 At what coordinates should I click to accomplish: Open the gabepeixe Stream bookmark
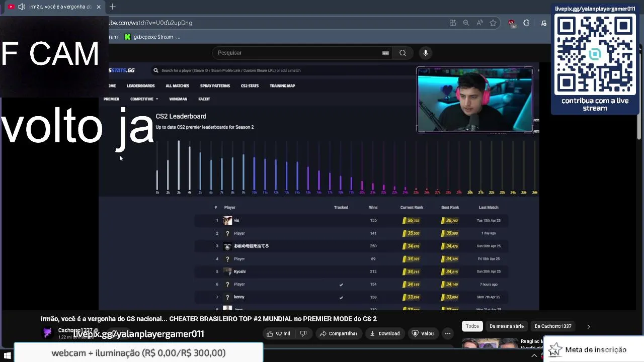coord(152,37)
